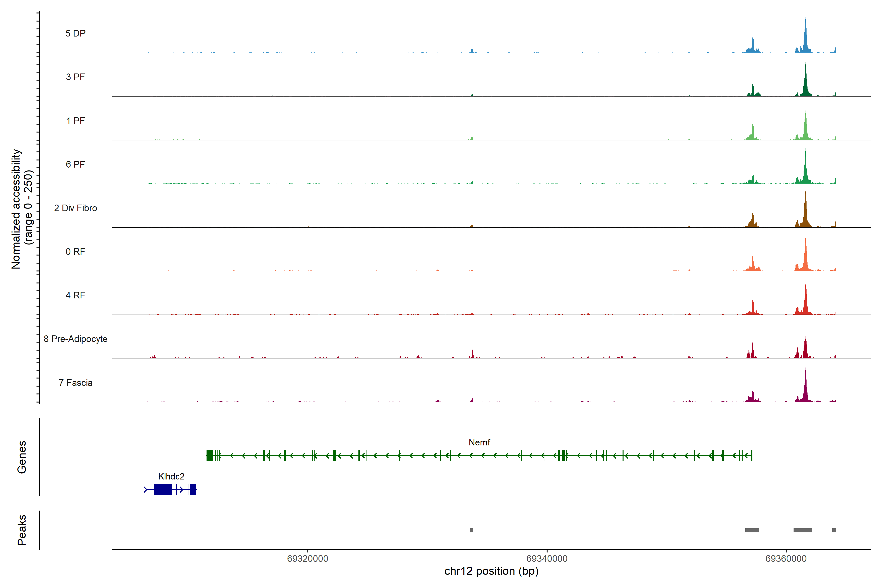Viewport: 882px width, 588px height.
Task: Click the 69360000 axis tick label
Action: [x=786, y=559]
